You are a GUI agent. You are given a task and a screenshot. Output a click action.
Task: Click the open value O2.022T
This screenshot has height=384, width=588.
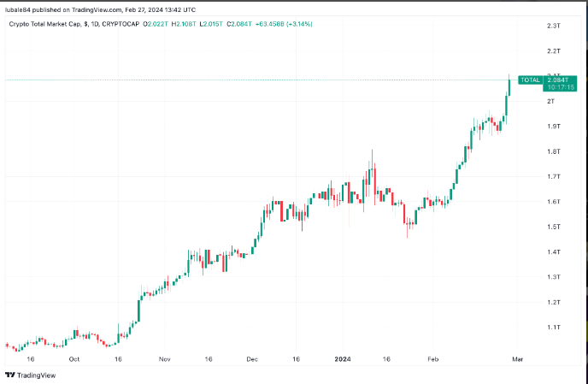156,24
